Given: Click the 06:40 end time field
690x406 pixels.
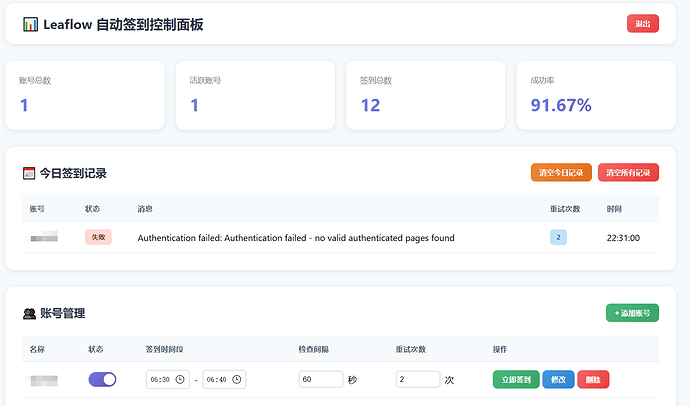Looking at the screenshot, I should point(224,380).
